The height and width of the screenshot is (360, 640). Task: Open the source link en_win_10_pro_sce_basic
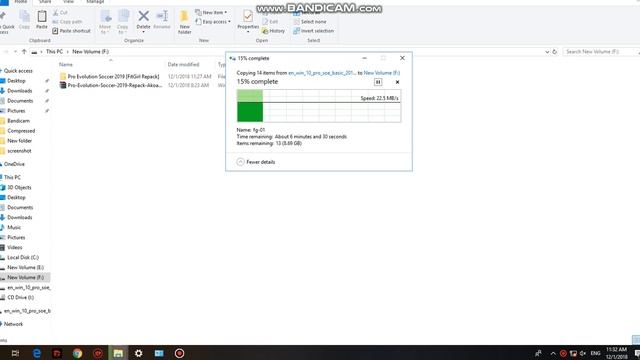tap(322, 73)
